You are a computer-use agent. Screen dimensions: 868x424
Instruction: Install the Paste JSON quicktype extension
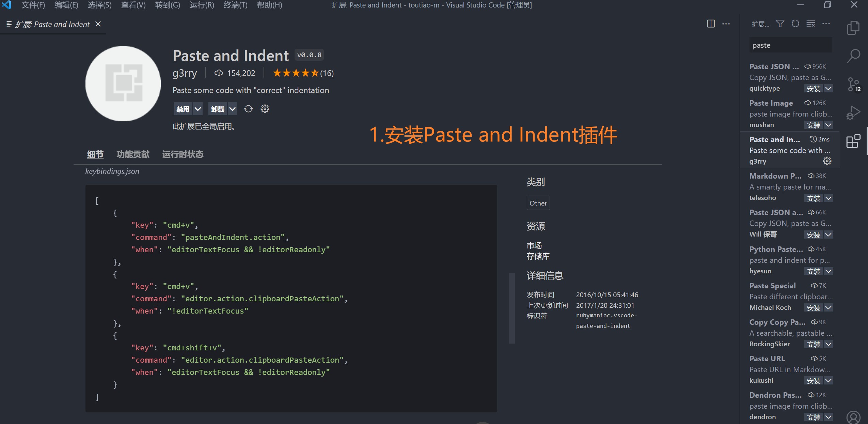(813, 89)
